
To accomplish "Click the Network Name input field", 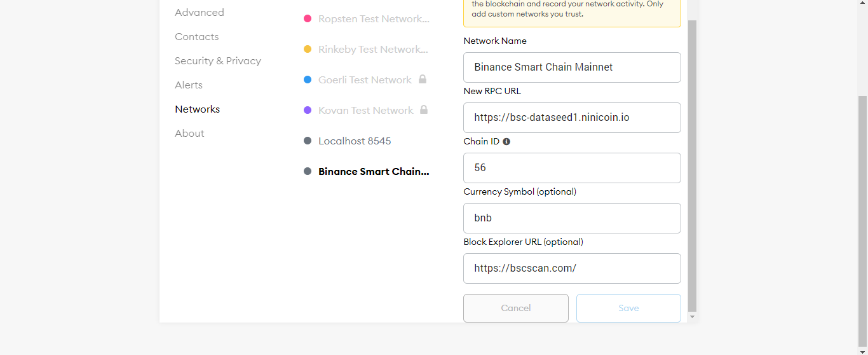I will [x=573, y=67].
